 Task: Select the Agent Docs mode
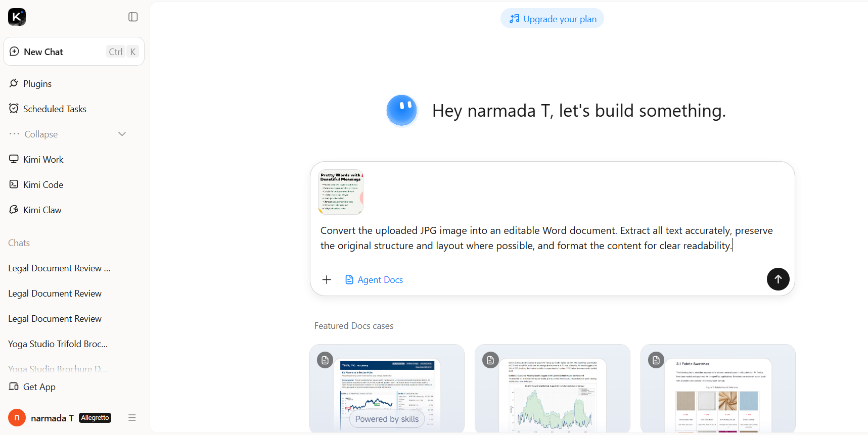pyautogui.click(x=374, y=279)
